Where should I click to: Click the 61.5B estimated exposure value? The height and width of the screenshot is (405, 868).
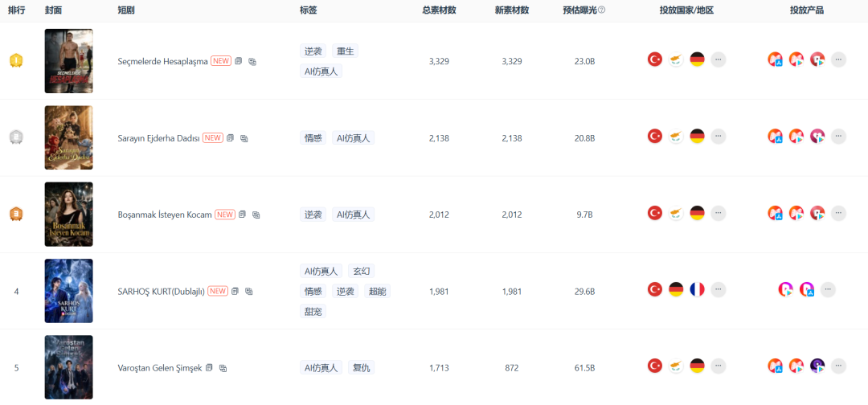584,368
